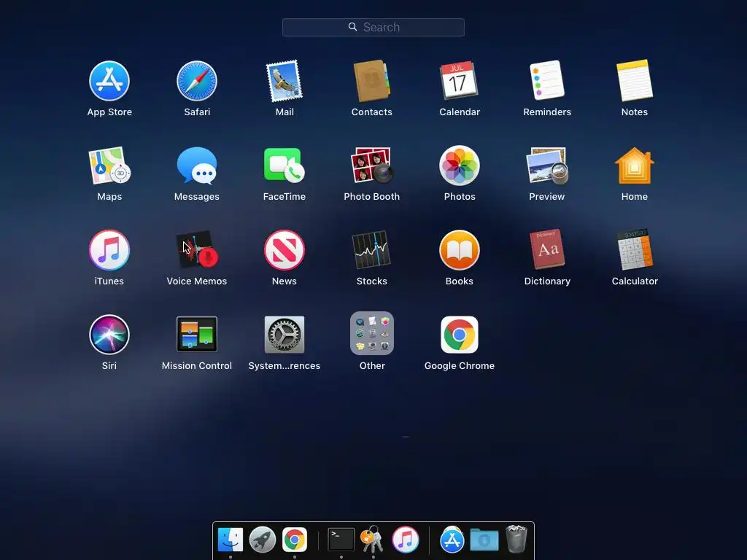Open iTunes from the Dock
This screenshot has width=747, height=560.
click(406, 540)
